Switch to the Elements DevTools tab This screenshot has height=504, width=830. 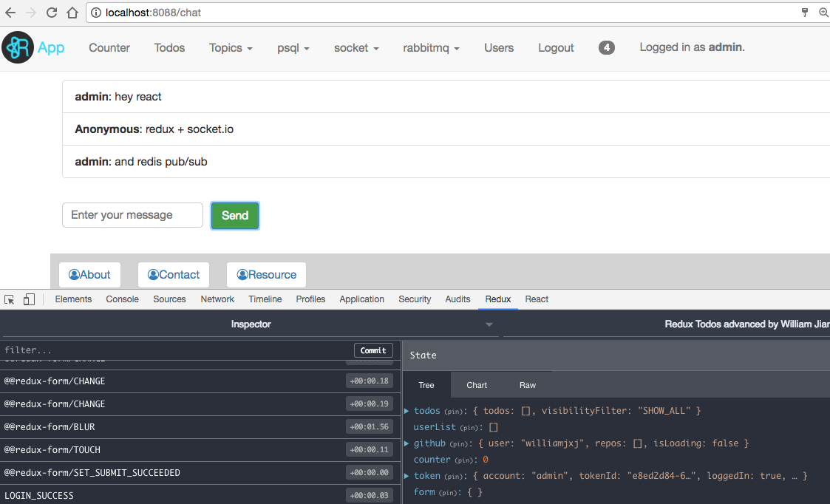pyautogui.click(x=73, y=299)
